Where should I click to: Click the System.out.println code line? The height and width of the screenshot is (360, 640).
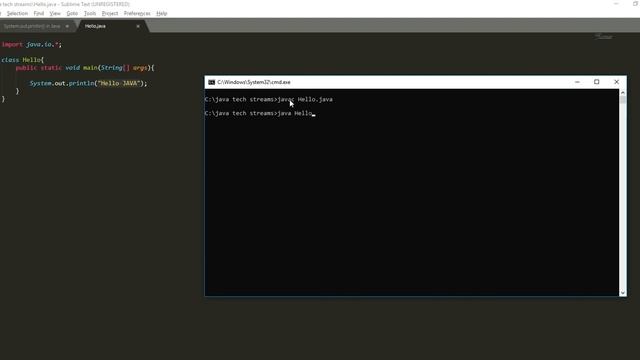pyautogui.click(x=88, y=83)
